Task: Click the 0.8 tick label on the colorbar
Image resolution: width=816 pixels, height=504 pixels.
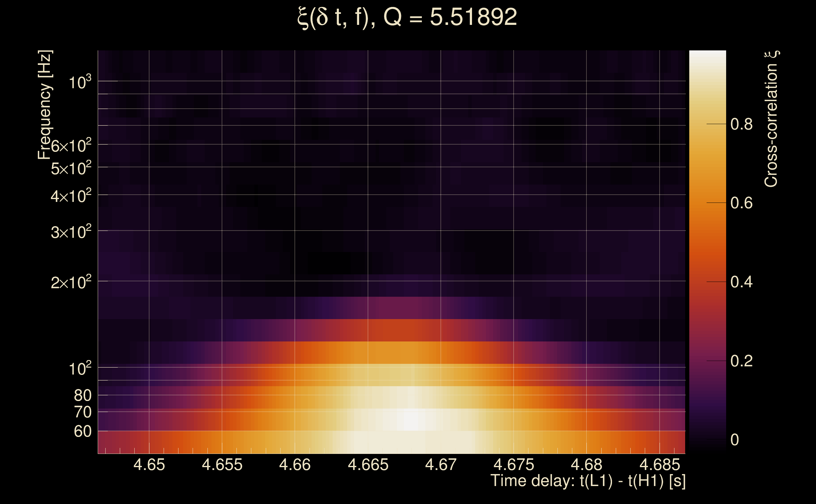Action: pyautogui.click(x=741, y=124)
